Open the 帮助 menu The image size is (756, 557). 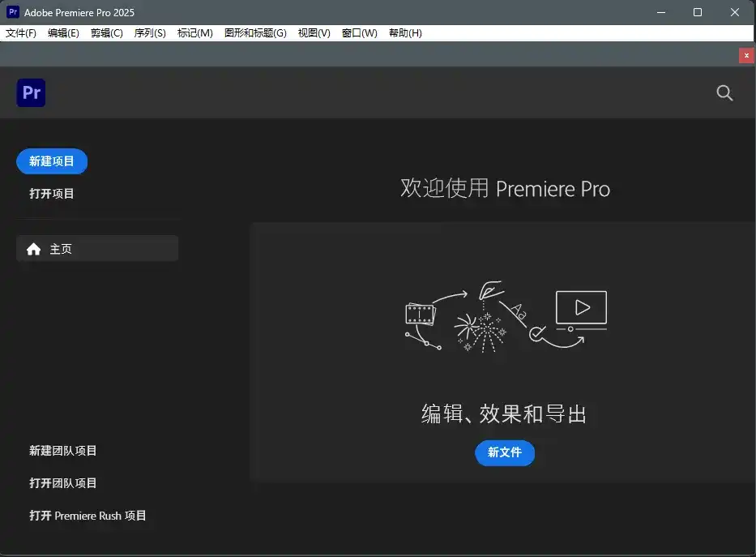click(x=404, y=32)
